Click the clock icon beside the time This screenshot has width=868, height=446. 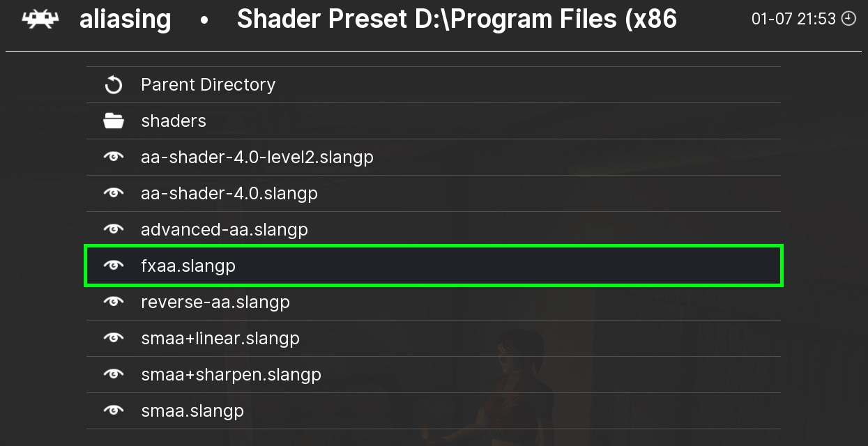[x=848, y=20]
